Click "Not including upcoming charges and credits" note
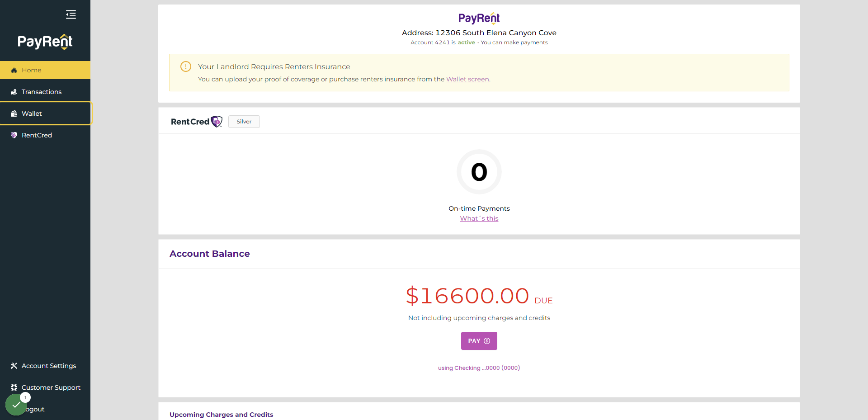 [x=479, y=318]
